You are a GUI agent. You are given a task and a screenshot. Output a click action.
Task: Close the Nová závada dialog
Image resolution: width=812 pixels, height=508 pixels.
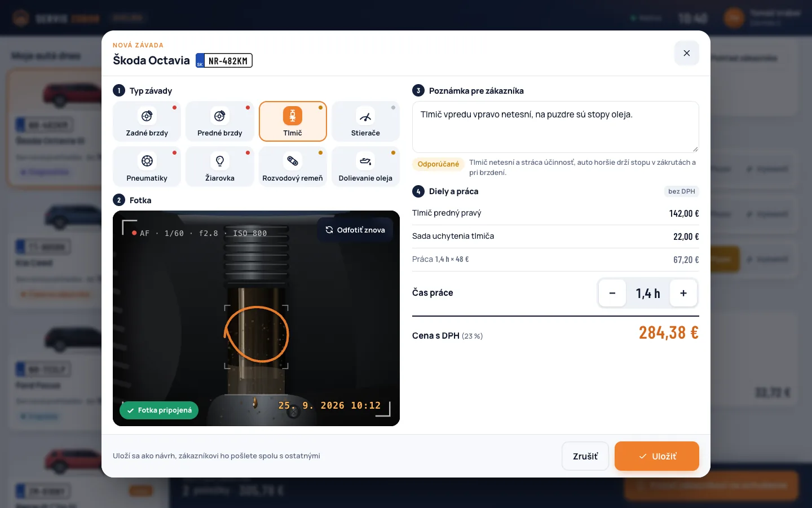pyautogui.click(x=687, y=53)
